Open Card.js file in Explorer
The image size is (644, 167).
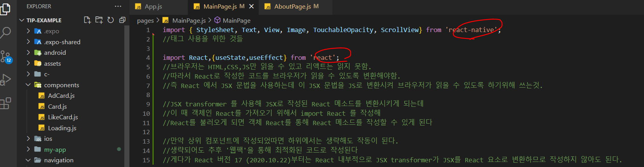click(57, 106)
